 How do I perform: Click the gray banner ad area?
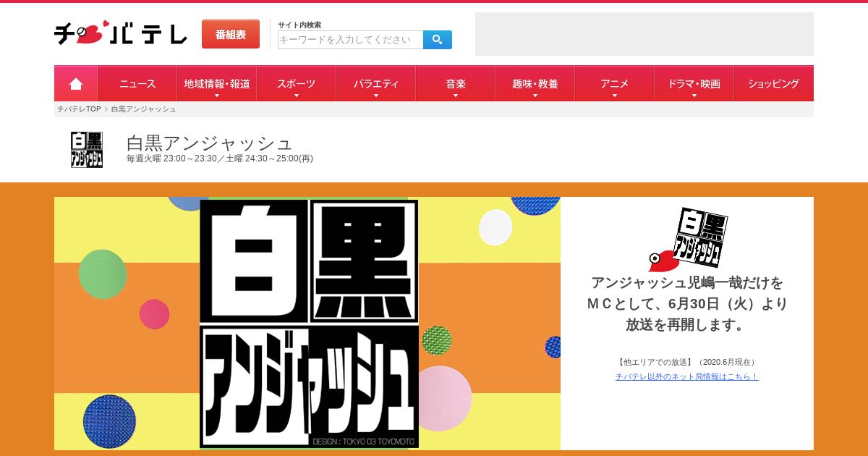[644, 34]
